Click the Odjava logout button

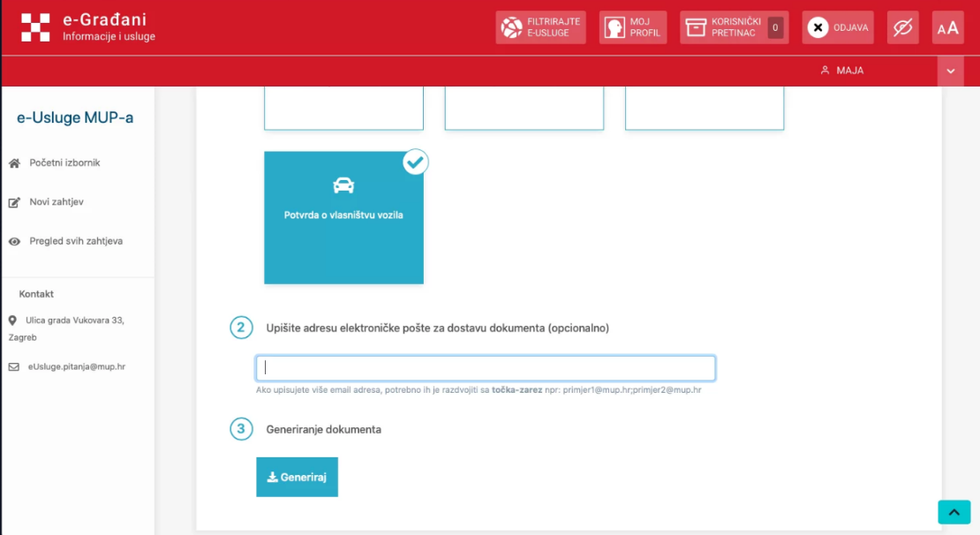837,27
